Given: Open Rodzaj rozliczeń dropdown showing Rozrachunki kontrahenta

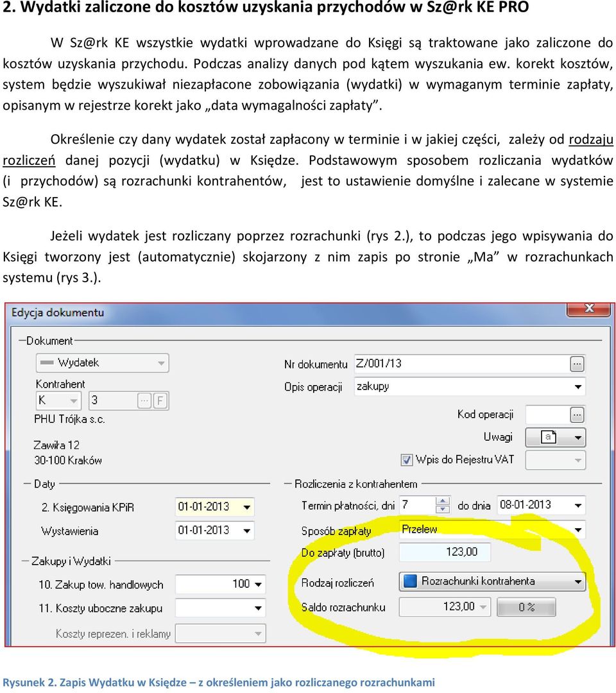Looking at the screenshot, I should (x=492, y=581).
